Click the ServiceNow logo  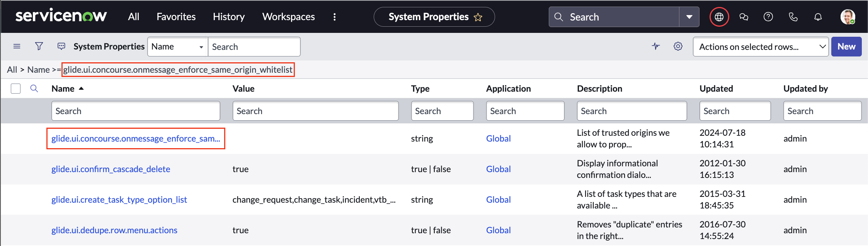[x=61, y=16]
